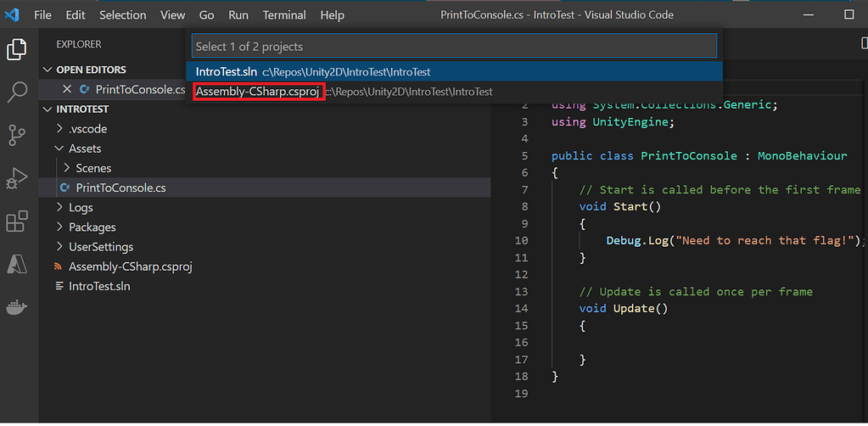Click the using UnityEngine line
The height and width of the screenshot is (426, 868).
[x=613, y=122]
